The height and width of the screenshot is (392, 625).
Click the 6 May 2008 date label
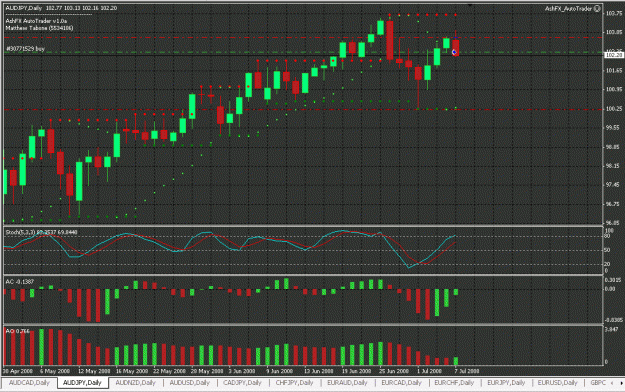pyautogui.click(x=55, y=371)
